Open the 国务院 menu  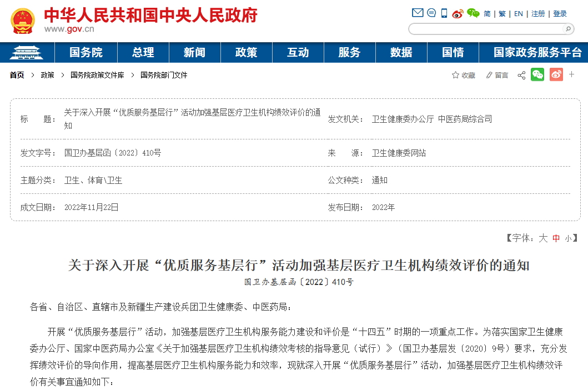86,53
